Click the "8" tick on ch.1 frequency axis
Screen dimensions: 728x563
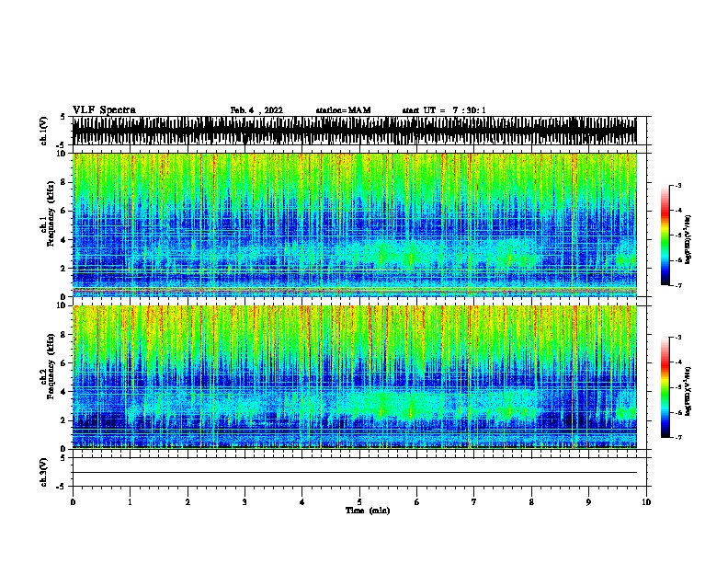pos(65,182)
